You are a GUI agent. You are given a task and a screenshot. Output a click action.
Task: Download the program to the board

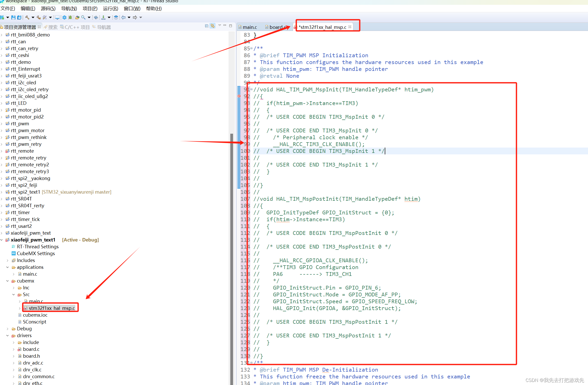tap(104, 17)
